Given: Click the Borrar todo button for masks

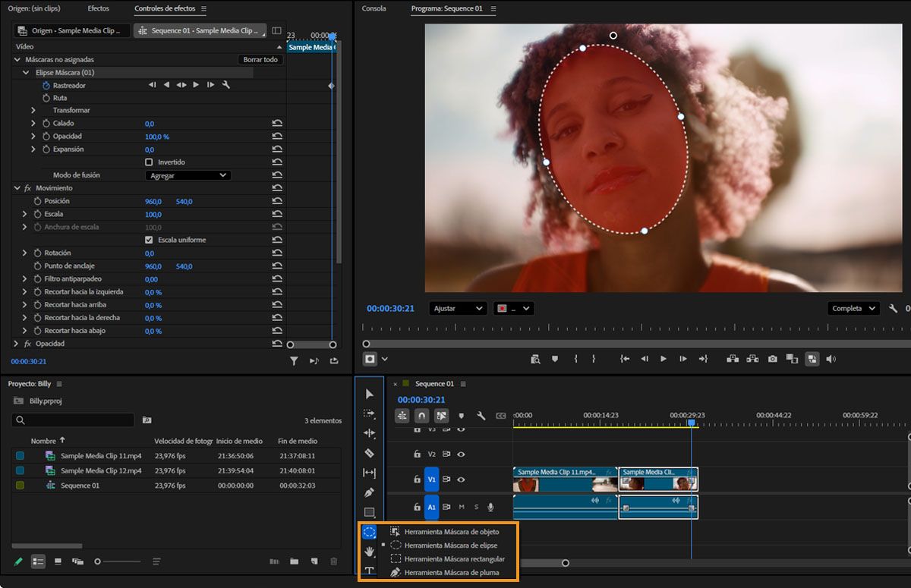Looking at the screenshot, I should pos(260,59).
